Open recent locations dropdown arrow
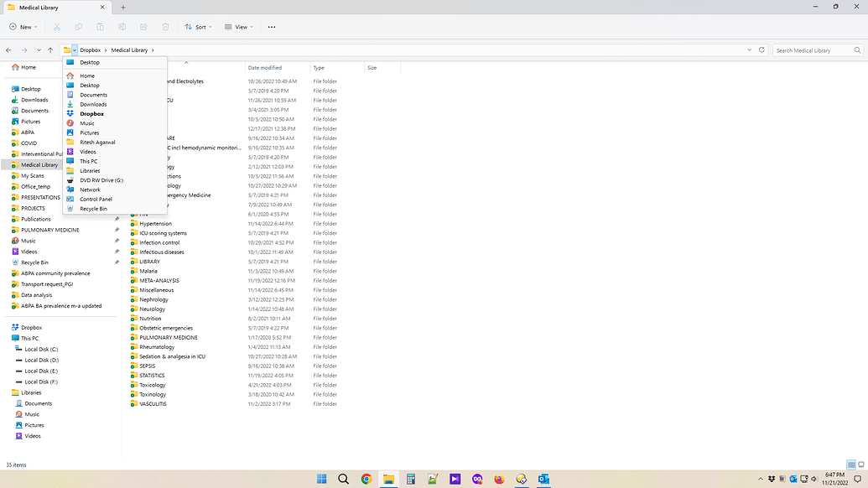The width and height of the screenshot is (868, 488). tap(39, 49)
